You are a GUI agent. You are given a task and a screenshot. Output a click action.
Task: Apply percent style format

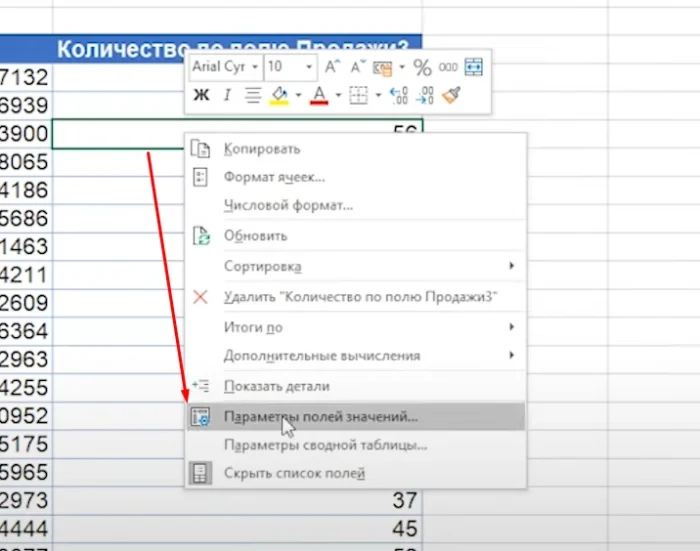click(x=422, y=68)
